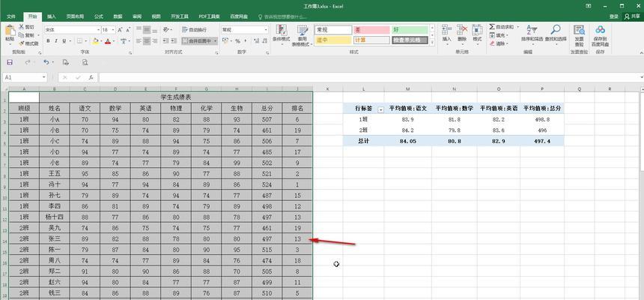Switch to the Formulas (公式) tab
Image resolution: width=644 pixels, height=300 pixels.
point(99,16)
